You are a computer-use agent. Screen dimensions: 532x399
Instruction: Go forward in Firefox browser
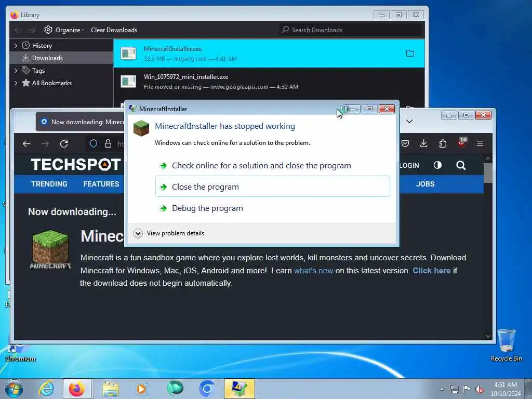(x=45, y=143)
